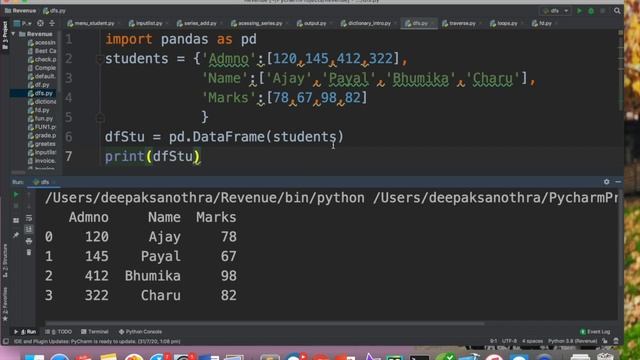Open the Project view selector dropdown

pos(22,23)
